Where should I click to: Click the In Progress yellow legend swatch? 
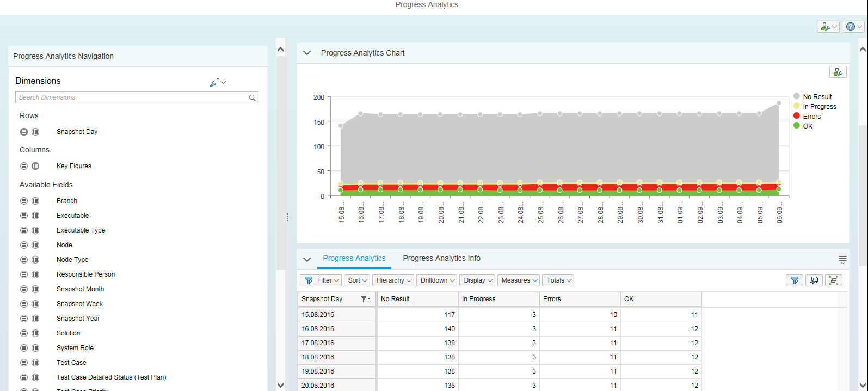[x=797, y=106]
